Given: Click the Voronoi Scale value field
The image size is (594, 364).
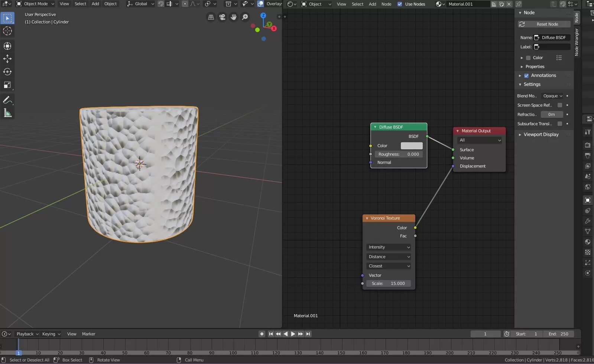Looking at the screenshot, I should 389,283.
